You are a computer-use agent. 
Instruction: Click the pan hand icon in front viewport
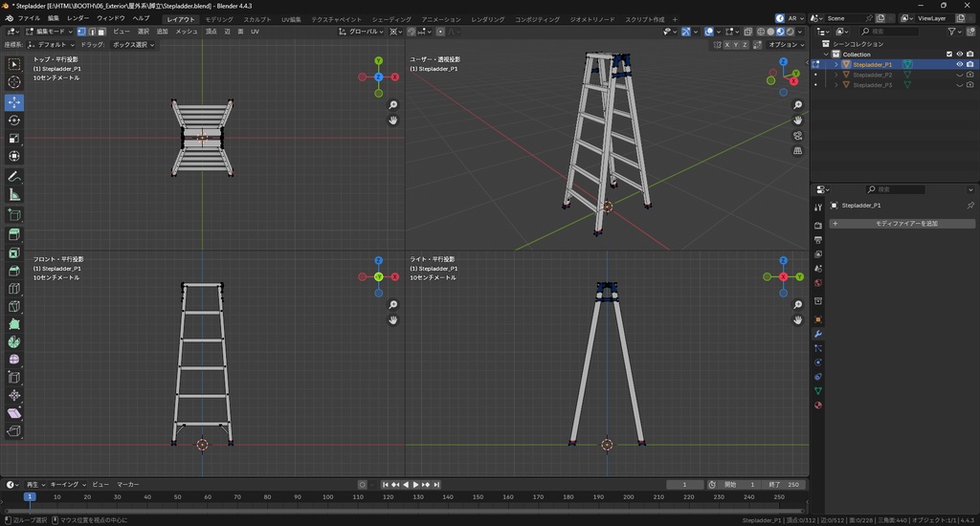pos(393,320)
